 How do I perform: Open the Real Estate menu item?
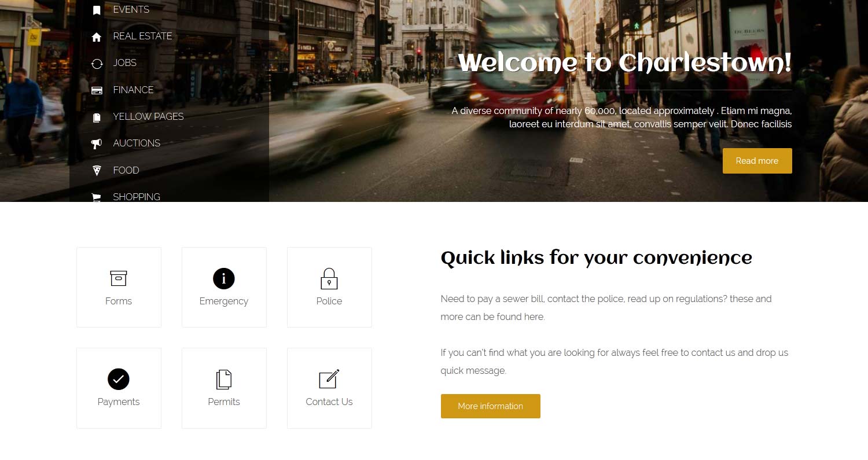pyautogui.click(x=142, y=36)
